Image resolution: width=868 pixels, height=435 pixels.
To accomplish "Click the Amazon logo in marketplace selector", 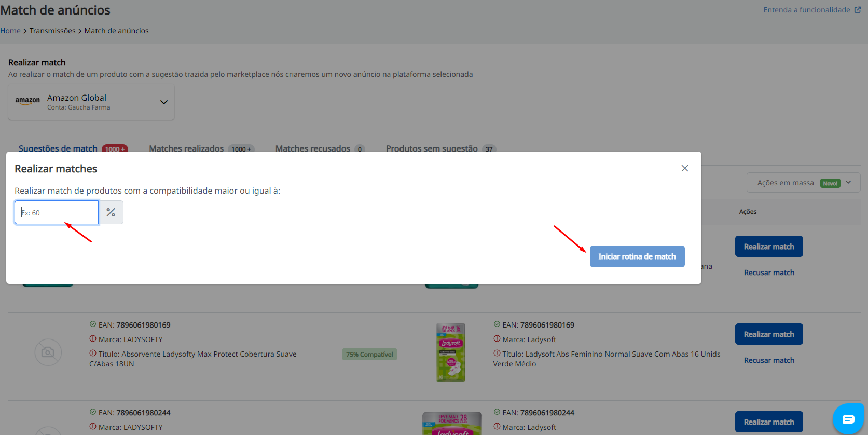I will 27,101.
